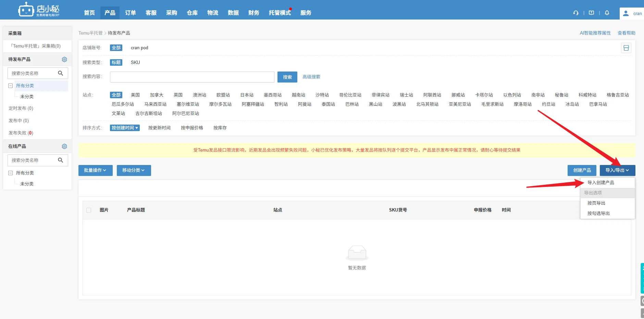This screenshot has height=319, width=644.
Task: Click the collapse filter panel icon
Action: [626, 48]
